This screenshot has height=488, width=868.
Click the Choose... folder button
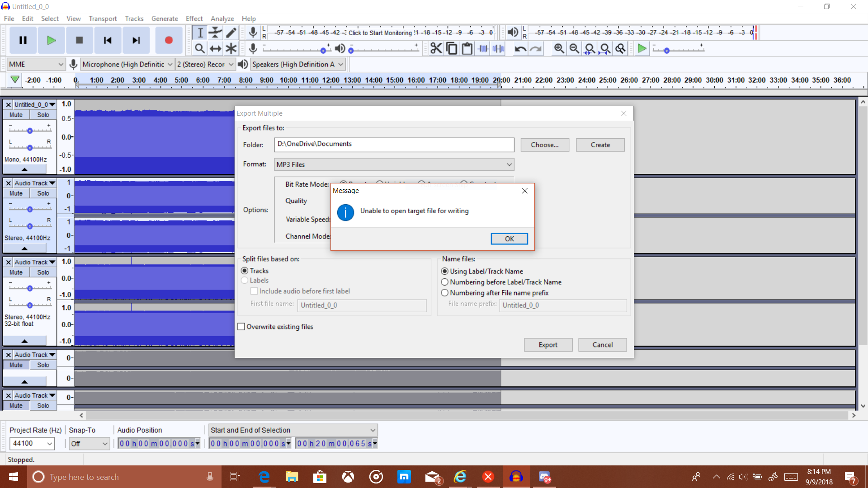pos(544,145)
